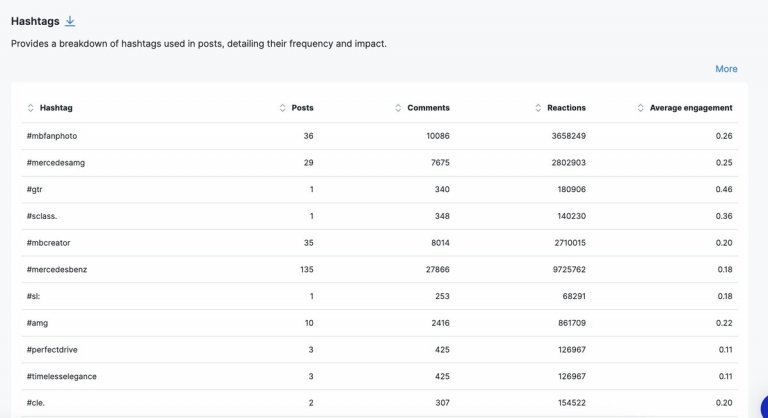Click engagement value 0.22

click(x=724, y=323)
